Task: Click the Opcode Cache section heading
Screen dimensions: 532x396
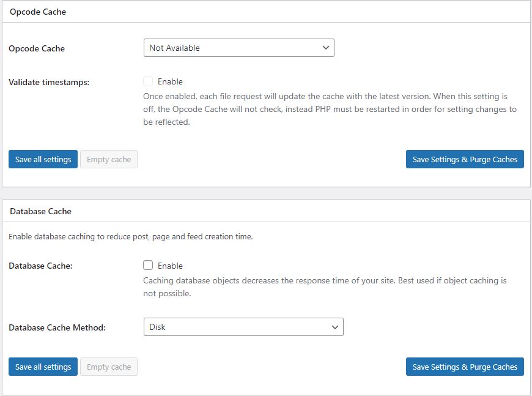Action: (38, 12)
